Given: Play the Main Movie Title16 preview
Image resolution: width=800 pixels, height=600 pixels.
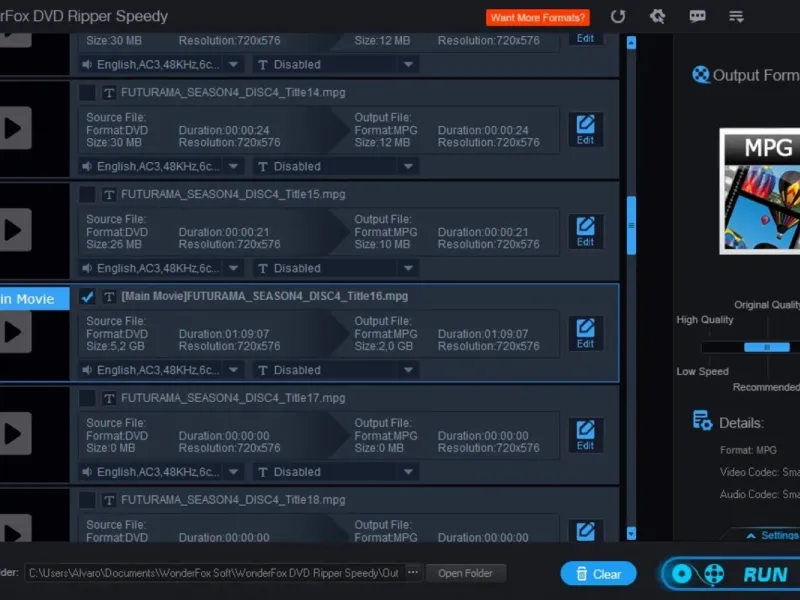Looking at the screenshot, I should pos(14,332).
